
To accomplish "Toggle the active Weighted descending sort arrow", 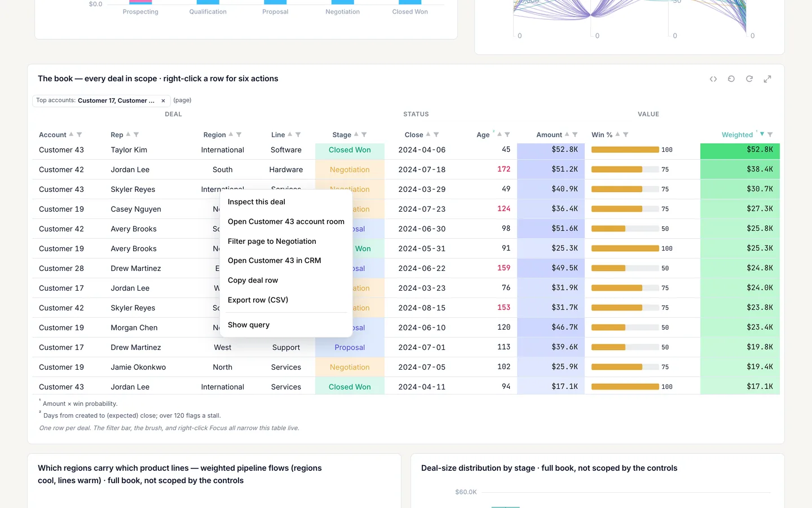I will pyautogui.click(x=762, y=134).
